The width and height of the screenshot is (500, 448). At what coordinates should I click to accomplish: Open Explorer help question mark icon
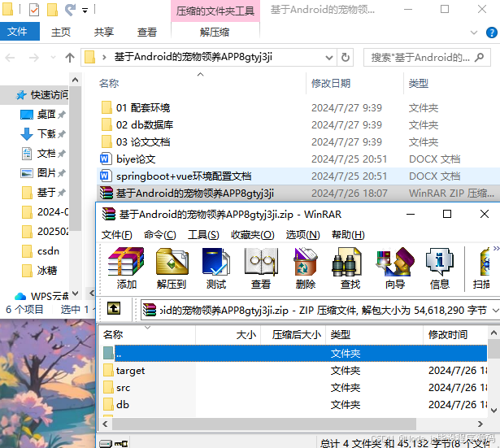491,33
